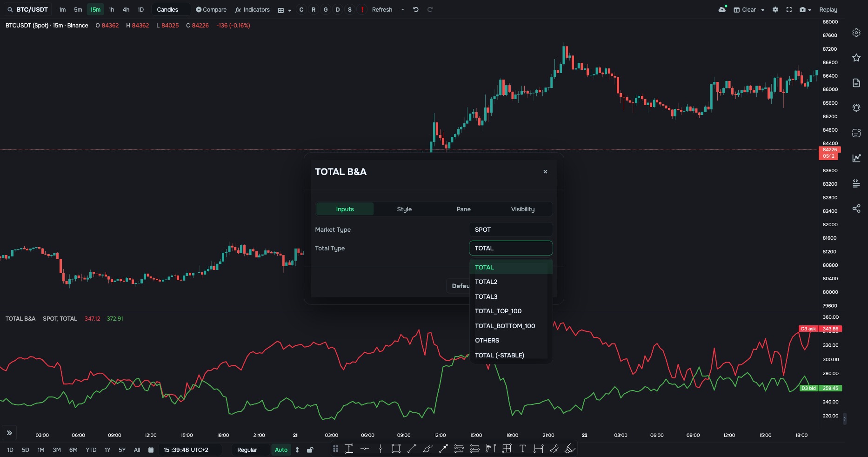Enter fullscreen mode
This screenshot has width=868, height=457.
point(789,9)
